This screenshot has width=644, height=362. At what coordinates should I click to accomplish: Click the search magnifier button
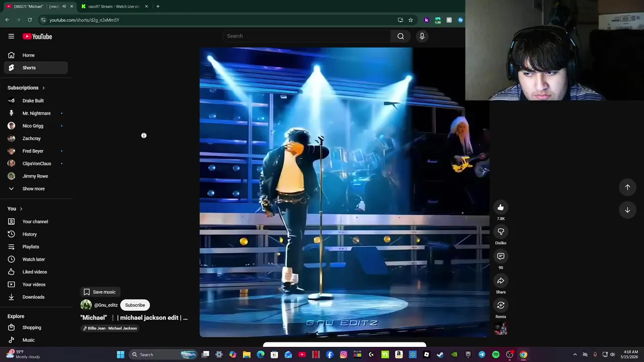(x=400, y=36)
